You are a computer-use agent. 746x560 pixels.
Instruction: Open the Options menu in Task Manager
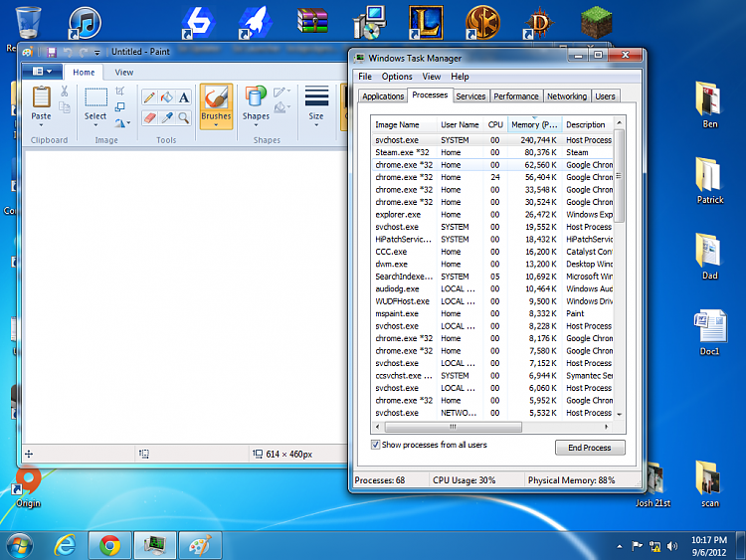(397, 77)
